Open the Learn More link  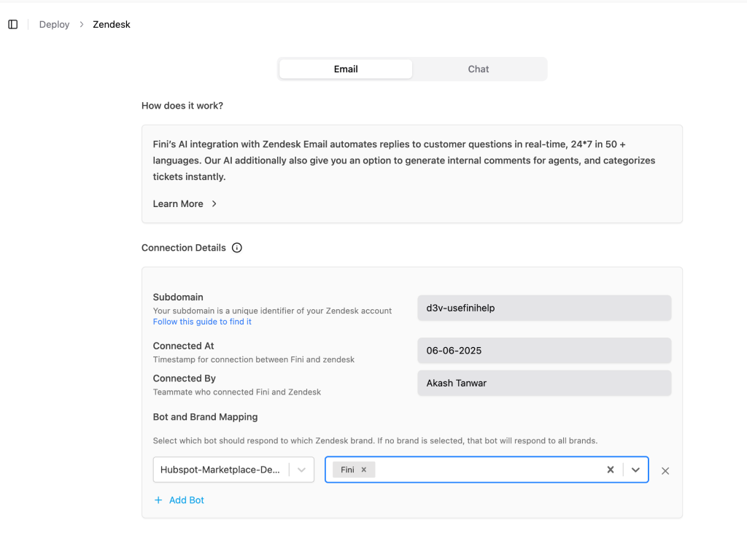coord(178,204)
